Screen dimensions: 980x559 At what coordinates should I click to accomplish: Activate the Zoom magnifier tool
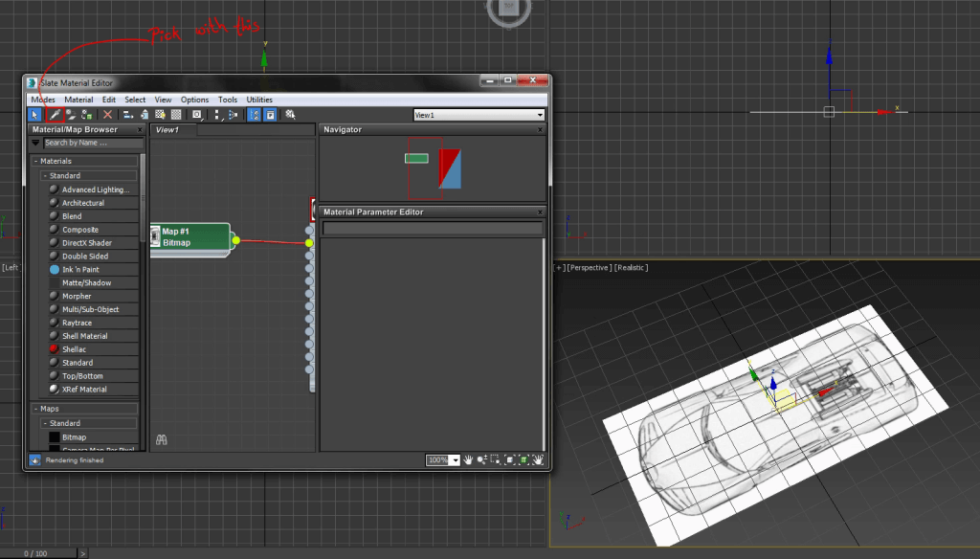click(x=481, y=460)
